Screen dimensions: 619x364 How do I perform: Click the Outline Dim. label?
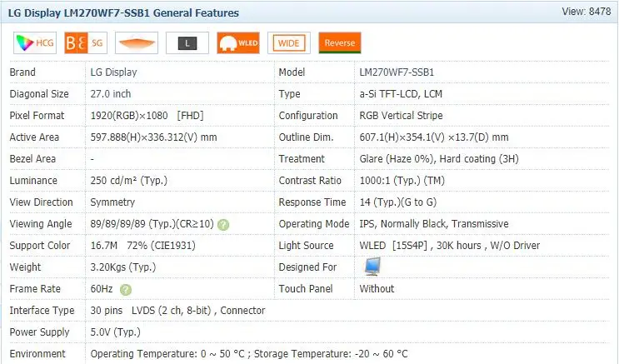coord(306,137)
